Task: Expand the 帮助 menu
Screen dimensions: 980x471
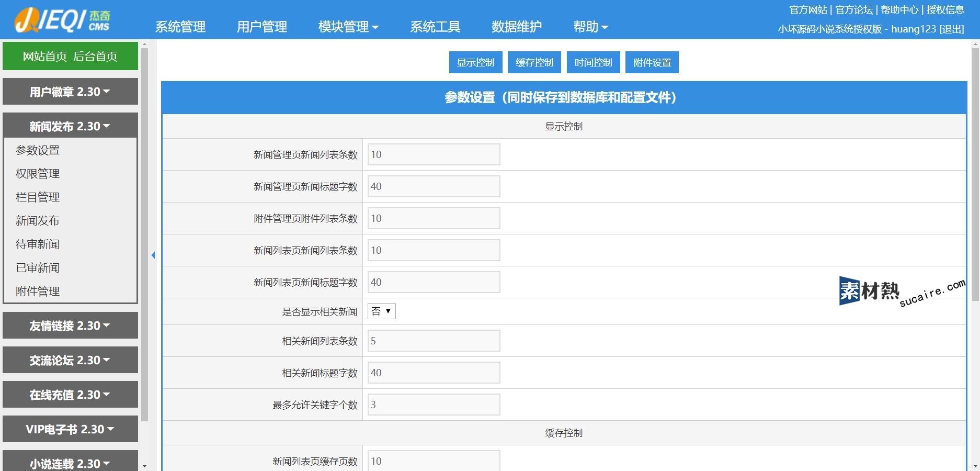Action: point(590,27)
